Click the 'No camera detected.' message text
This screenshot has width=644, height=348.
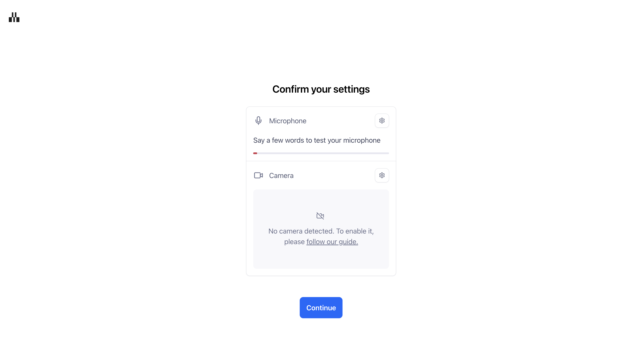click(x=301, y=231)
